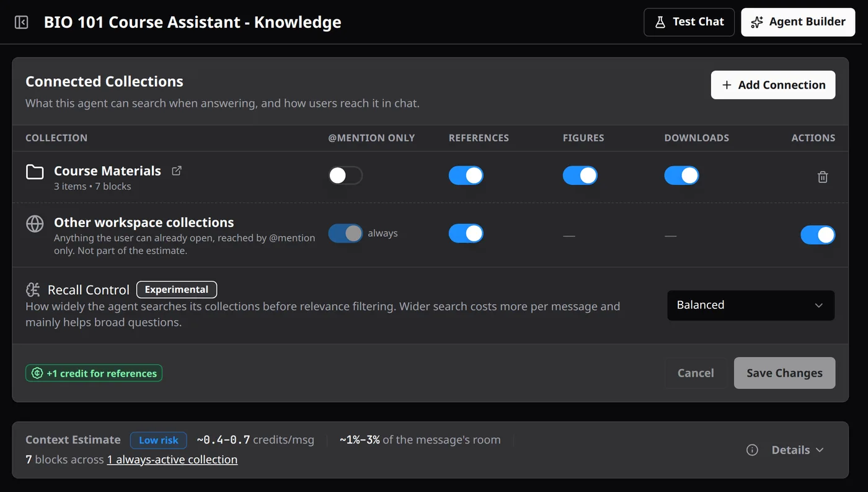Turn off Other workspace collections action toggle

pos(818,235)
